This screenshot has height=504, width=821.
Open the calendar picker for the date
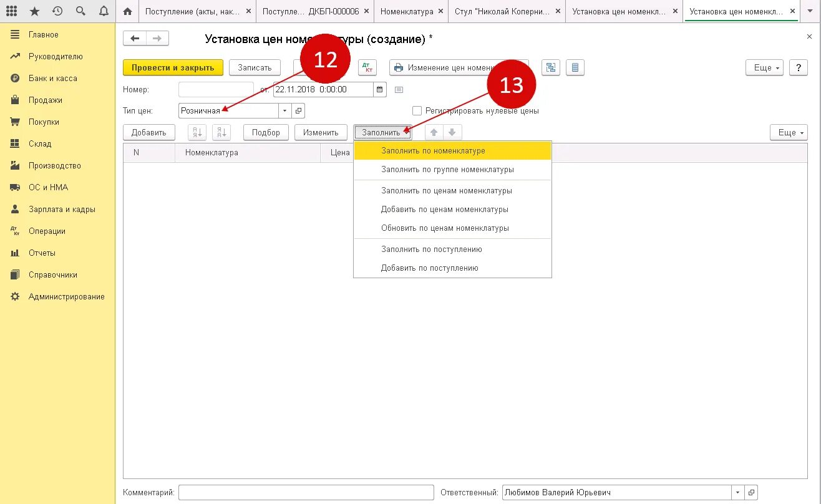pos(380,89)
